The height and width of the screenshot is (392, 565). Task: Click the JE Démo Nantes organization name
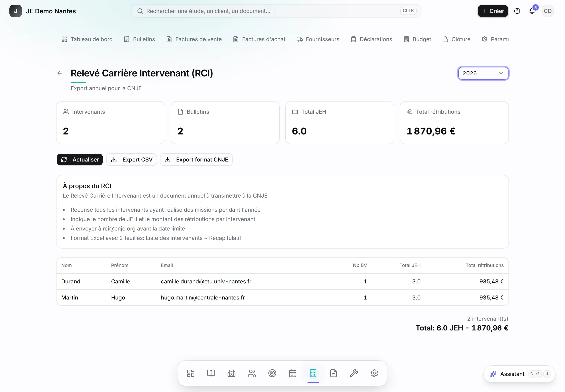pyautogui.click(x=51, y=11)
